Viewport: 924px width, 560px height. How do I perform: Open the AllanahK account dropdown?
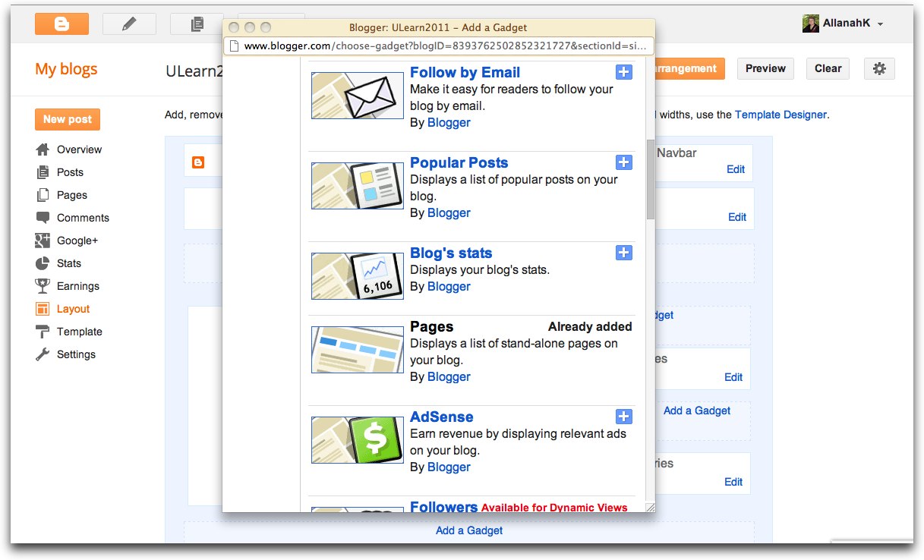(843, 23)
